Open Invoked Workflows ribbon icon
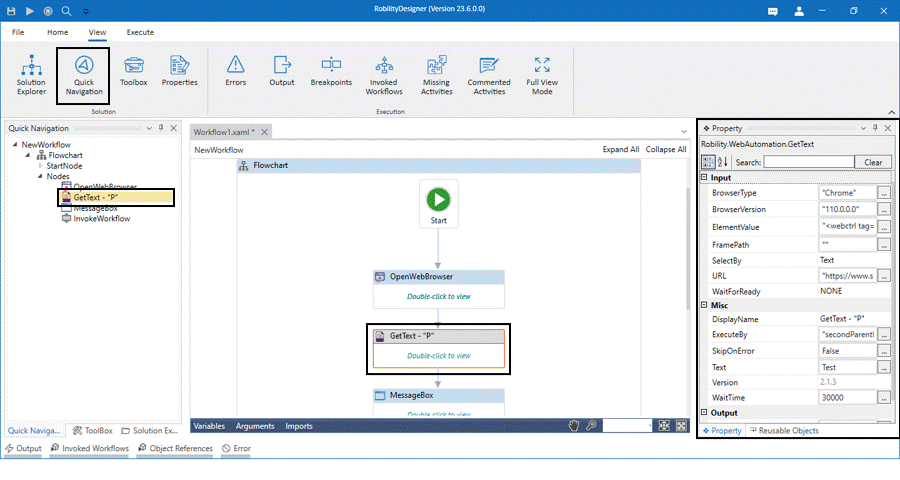The width and height of the screenshot is (900, 480). click(x=384, y=75)
